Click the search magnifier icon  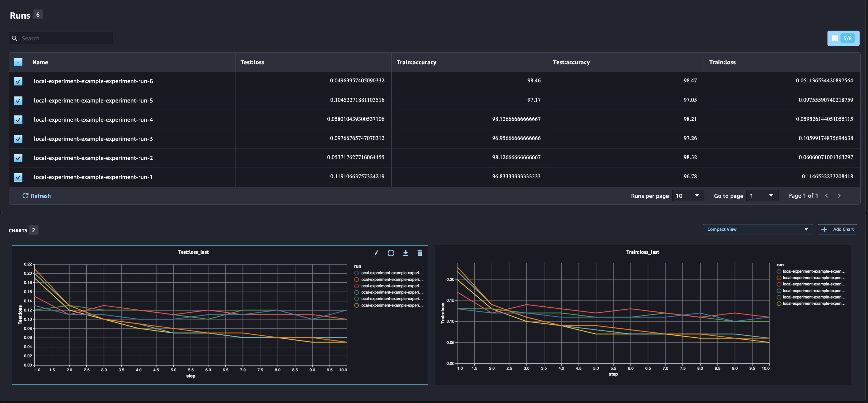(x=15, y=39)
